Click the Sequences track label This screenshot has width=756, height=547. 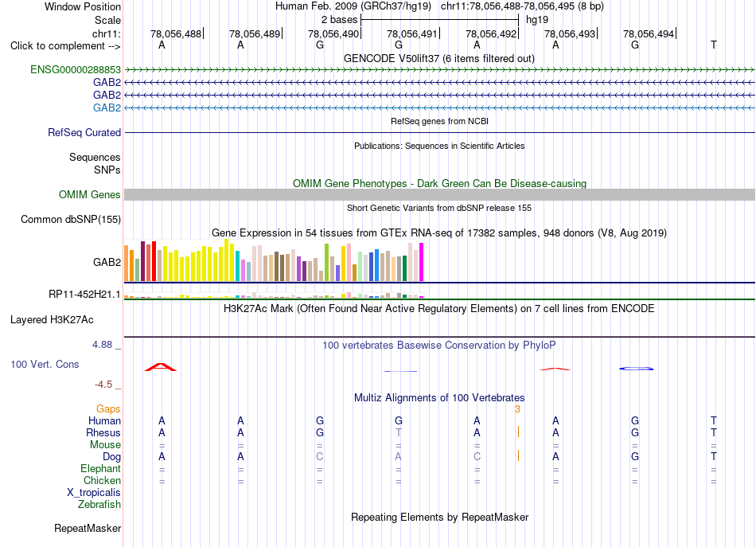(95, 157)
